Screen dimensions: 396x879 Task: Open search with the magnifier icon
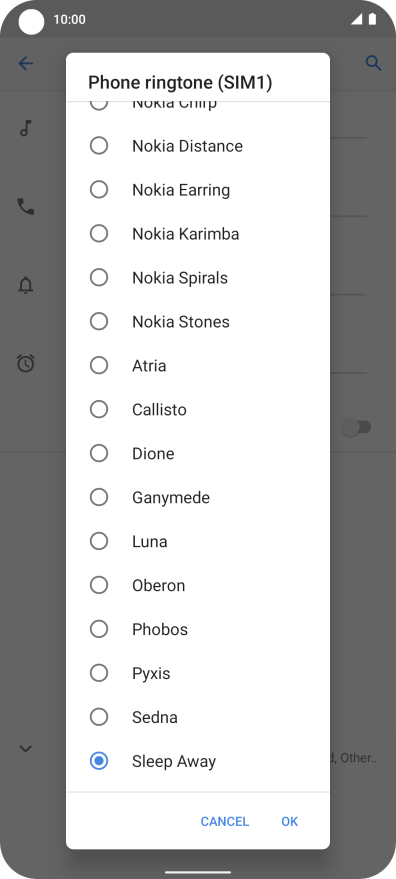pos(374,63)
